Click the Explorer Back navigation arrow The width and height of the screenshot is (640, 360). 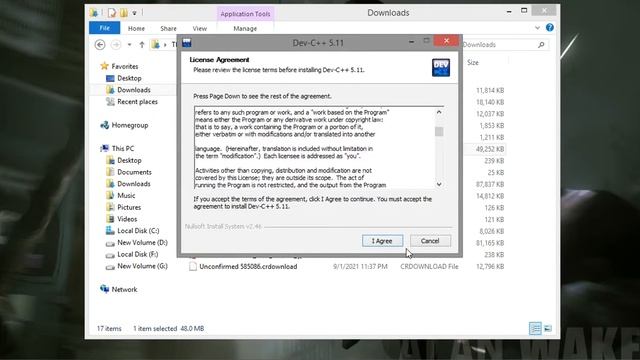pos(100,44)
